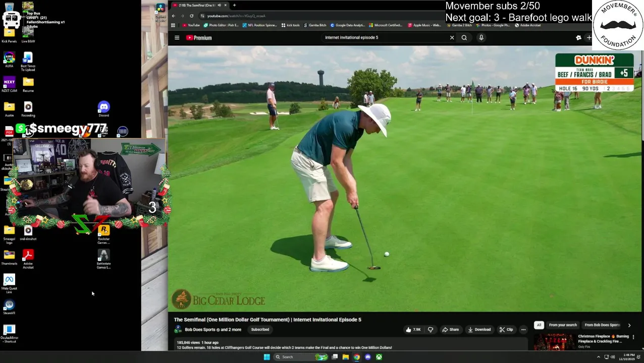Launch Rockstar Games Launcher shortcut

click(103, 235)
